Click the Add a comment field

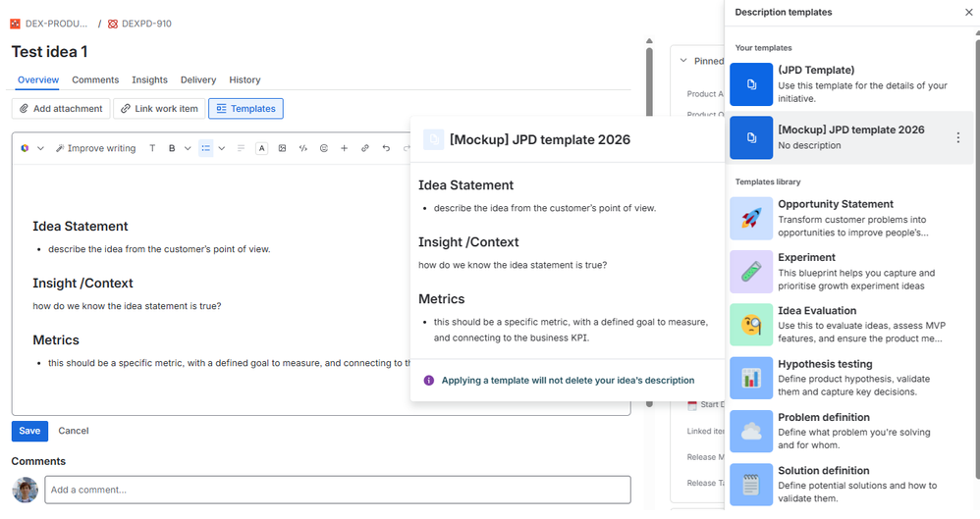point(338,490)
